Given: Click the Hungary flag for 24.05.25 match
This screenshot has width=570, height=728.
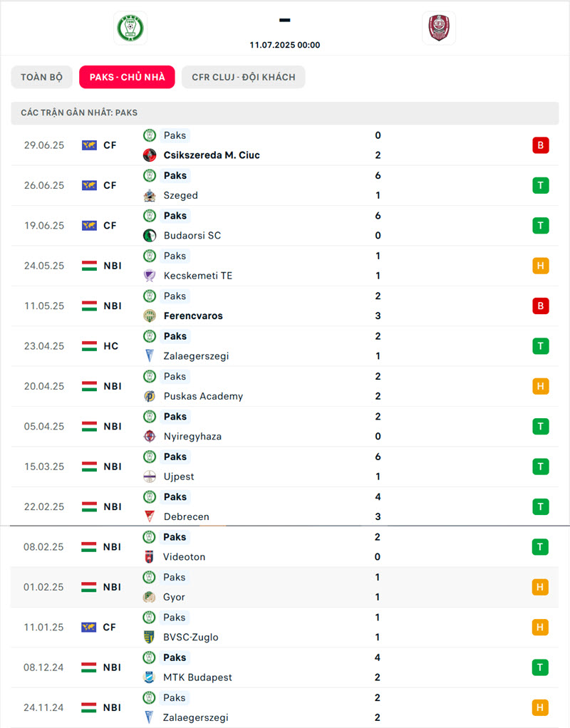Looking at the screenshot, I should click(89, 266).
